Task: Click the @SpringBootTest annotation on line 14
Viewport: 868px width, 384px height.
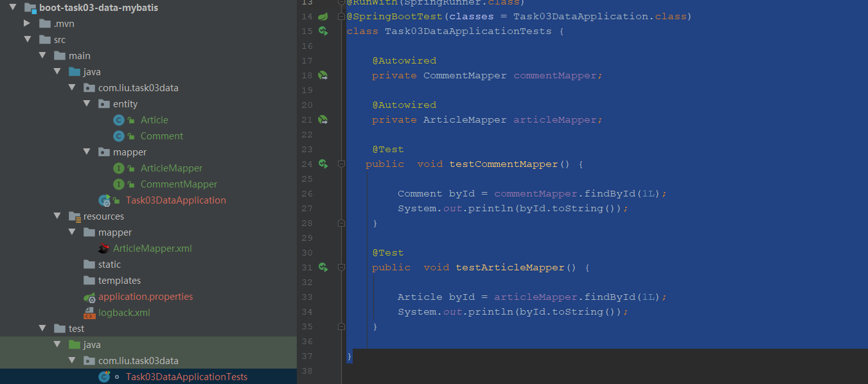Action: 394,17
